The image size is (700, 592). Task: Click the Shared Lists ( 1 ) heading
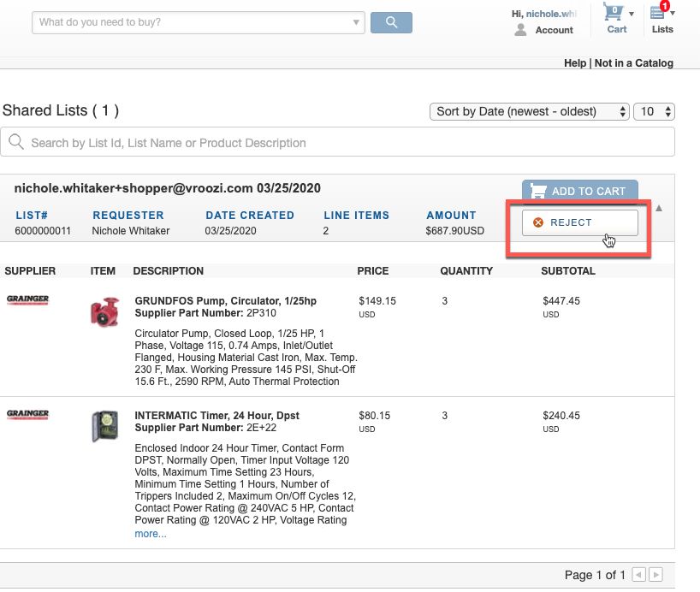[61, 110]
